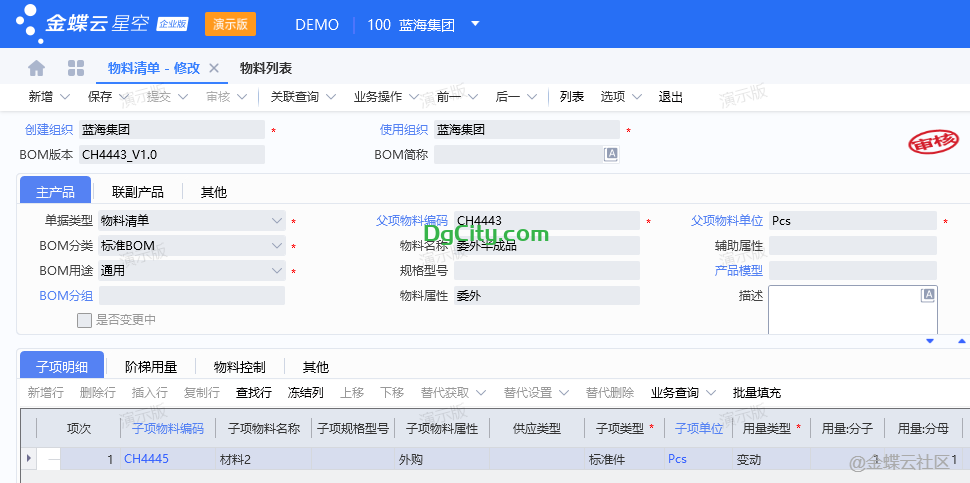Open the 联副产品 tab
The width and height of the screenshot is (970, 483).
[x=138, y=191]
